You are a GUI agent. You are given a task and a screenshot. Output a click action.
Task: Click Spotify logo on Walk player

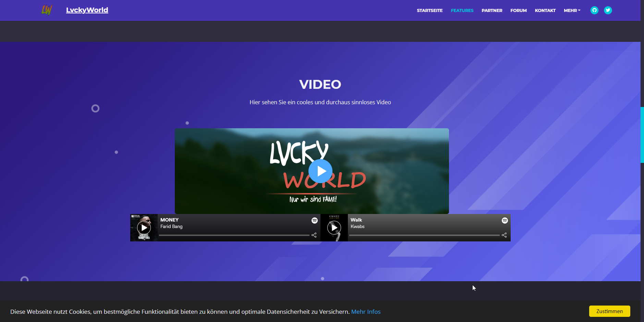505,220
